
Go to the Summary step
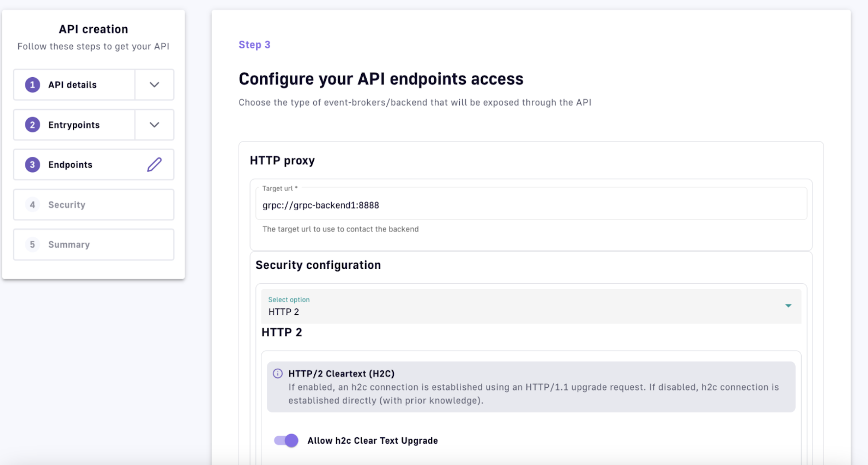coord(69,245)
